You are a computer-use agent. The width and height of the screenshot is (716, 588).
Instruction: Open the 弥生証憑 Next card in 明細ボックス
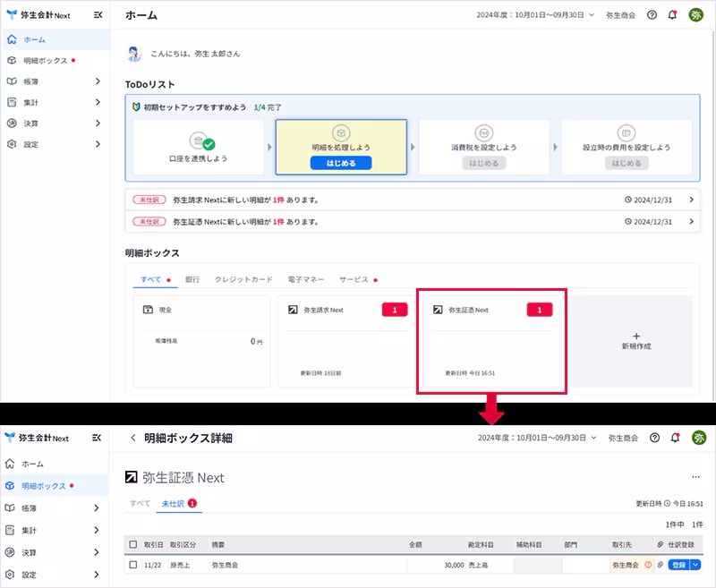coord(490,340)
